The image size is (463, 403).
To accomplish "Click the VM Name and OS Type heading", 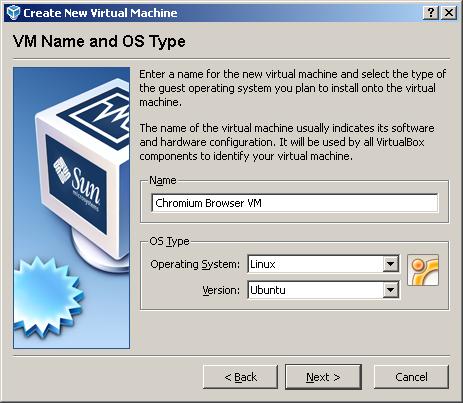I will [99, 42].
